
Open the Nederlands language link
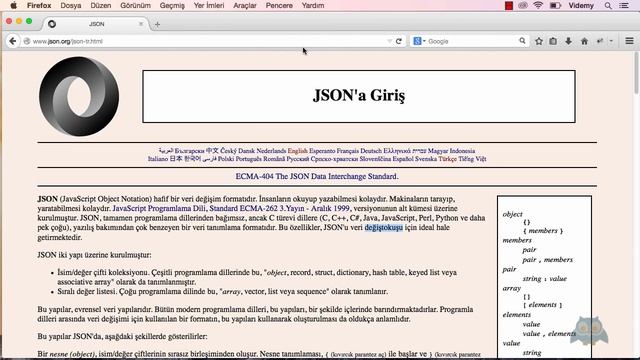tap(271, 151)
